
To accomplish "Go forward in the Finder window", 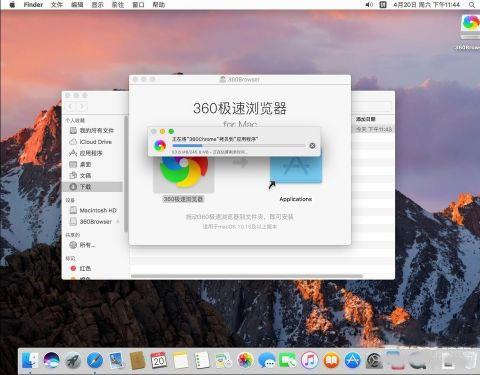I will [x=82, y=107].
